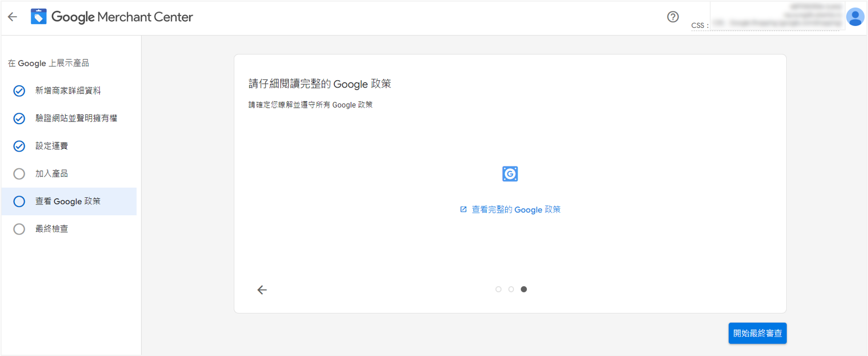Click checkmark icon for 設定運費

pos(19,146)
